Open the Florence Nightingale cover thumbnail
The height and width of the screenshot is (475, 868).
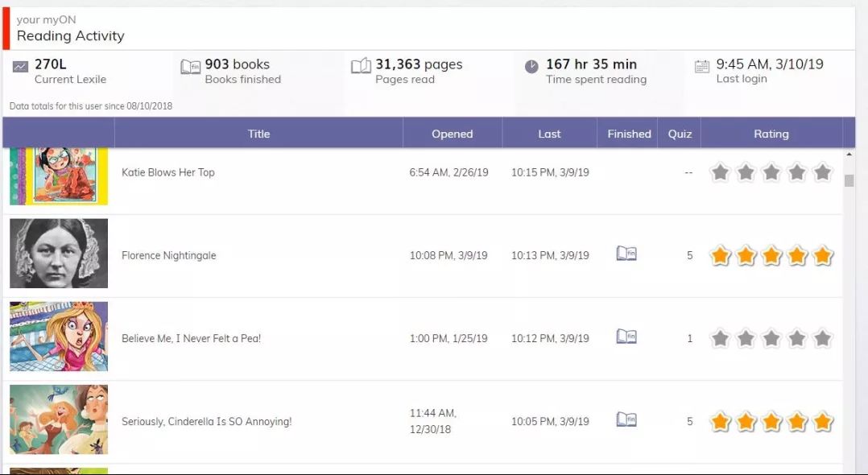point(59,254)
